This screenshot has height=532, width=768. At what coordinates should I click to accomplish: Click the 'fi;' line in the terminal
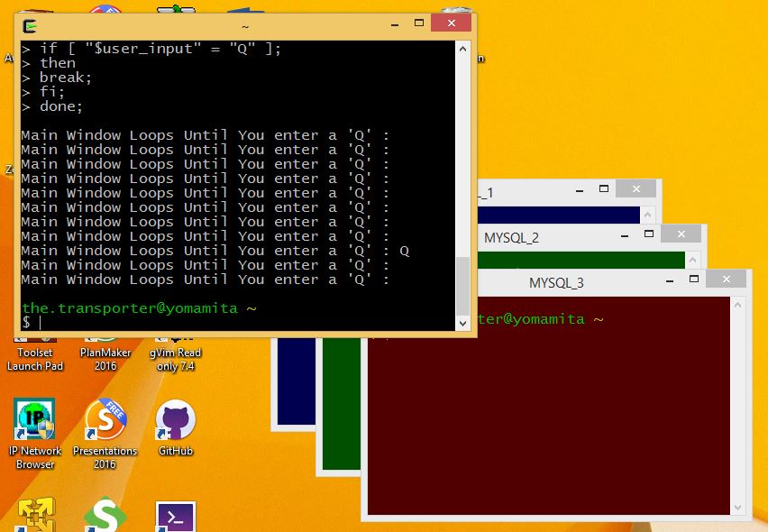[x=43, y=92]
